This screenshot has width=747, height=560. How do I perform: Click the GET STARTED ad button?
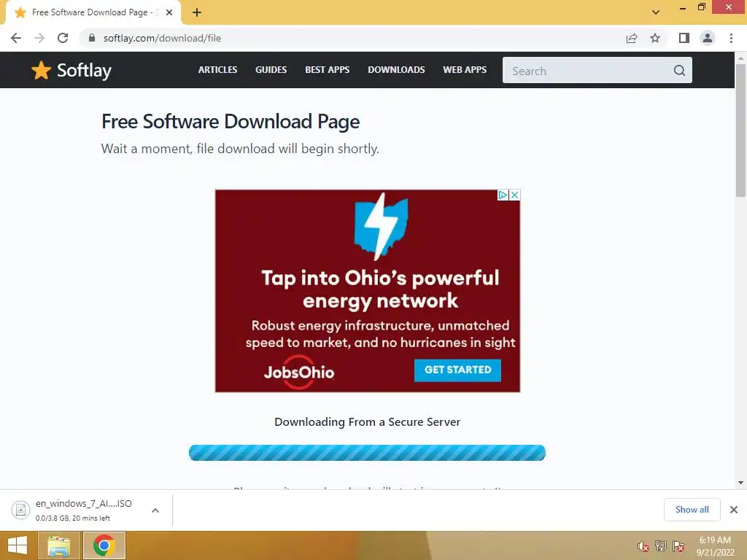point(457,370)
